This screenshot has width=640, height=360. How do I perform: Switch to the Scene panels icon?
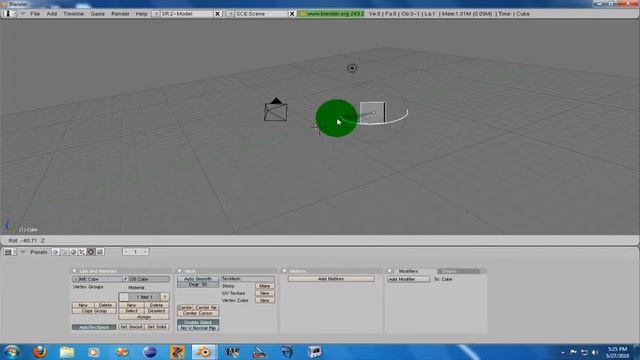[100, 252]
